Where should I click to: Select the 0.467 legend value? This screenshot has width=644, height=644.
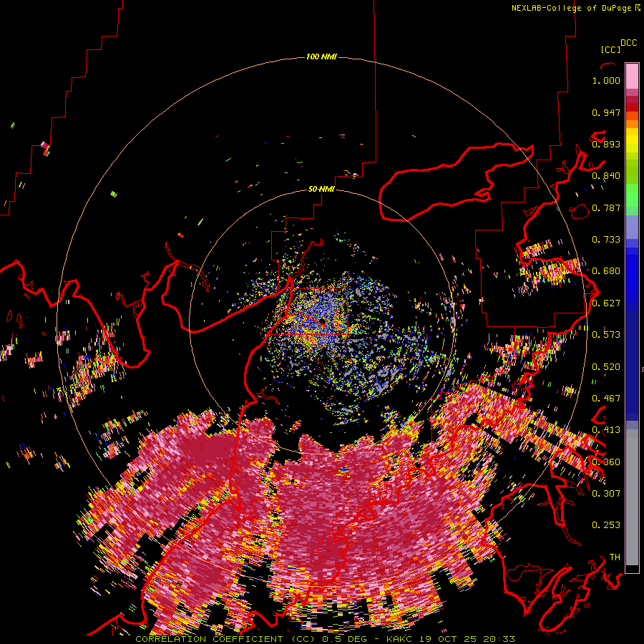[606, 399]
